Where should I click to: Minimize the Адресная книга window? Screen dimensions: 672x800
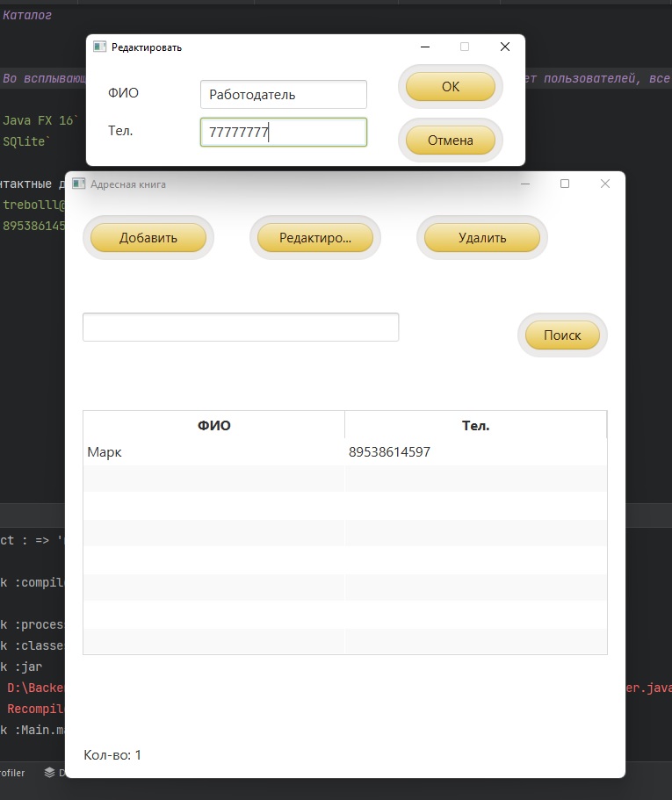pyautogui.click(x=525, y=184)
